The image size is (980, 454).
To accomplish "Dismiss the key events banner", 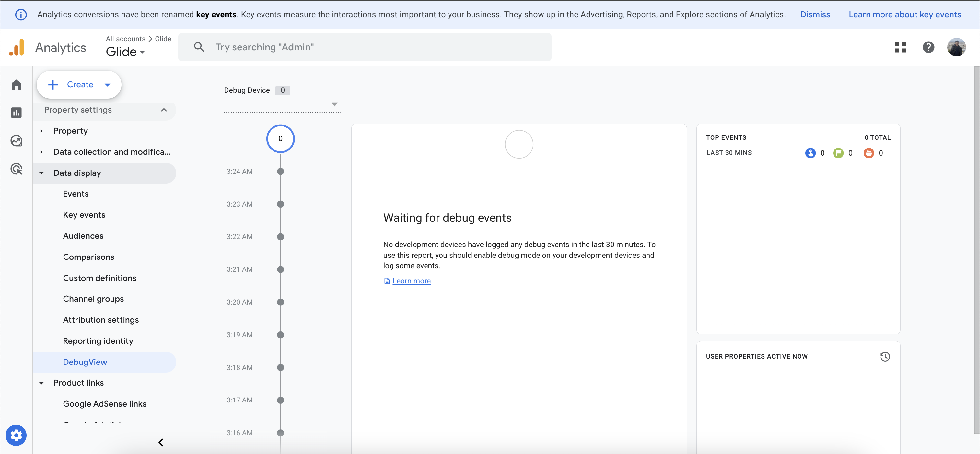I will (x=815, y=15).
